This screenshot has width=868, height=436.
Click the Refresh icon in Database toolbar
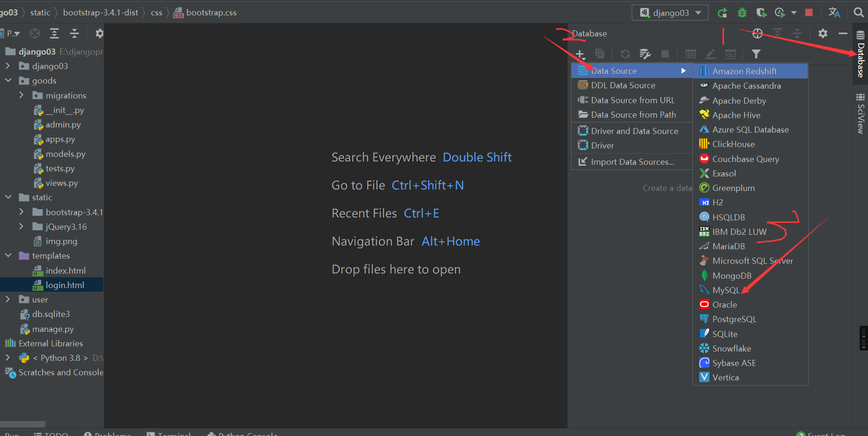pos(625,54)
